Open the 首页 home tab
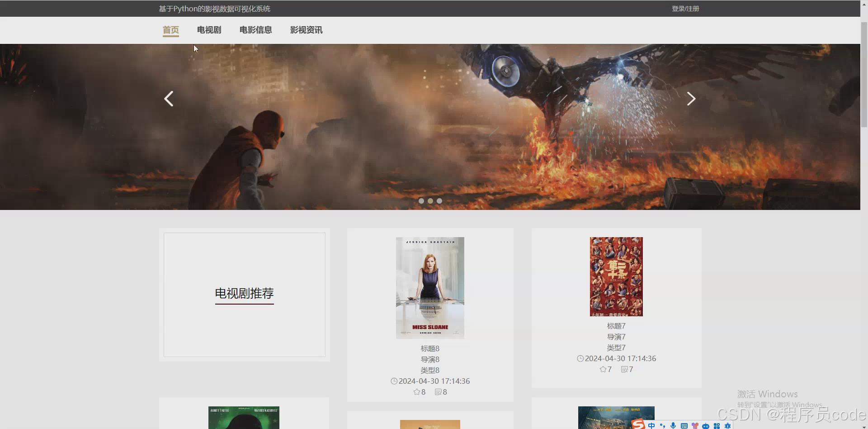The image size is (868, 429). click(171, 30)
